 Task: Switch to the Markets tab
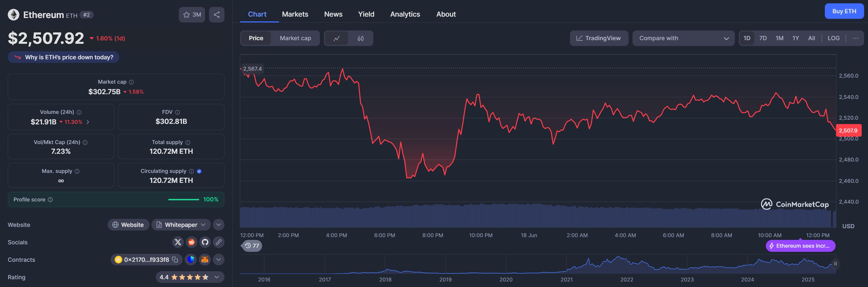click(x=295, y=14)
